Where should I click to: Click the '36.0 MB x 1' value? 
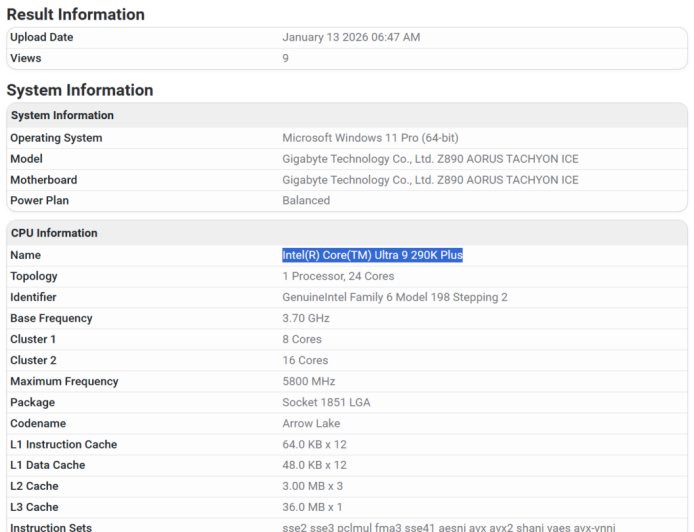point(312,507)
